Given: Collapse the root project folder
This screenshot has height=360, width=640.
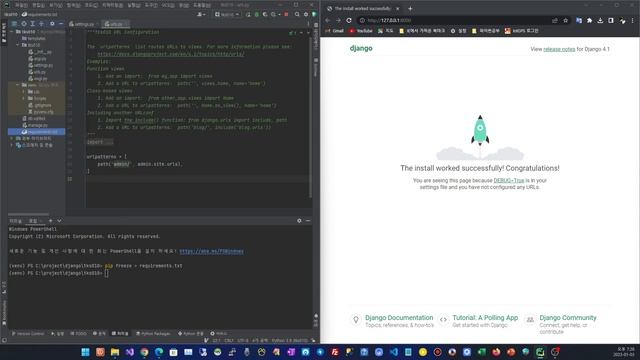Looking at the screenshot, I should click(12, 31).
